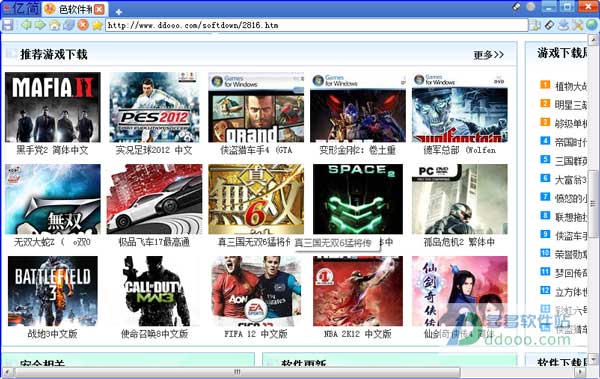Screen dimensions: 600x379
Task: Open a new tab with plus button
Action: [119, 12]
